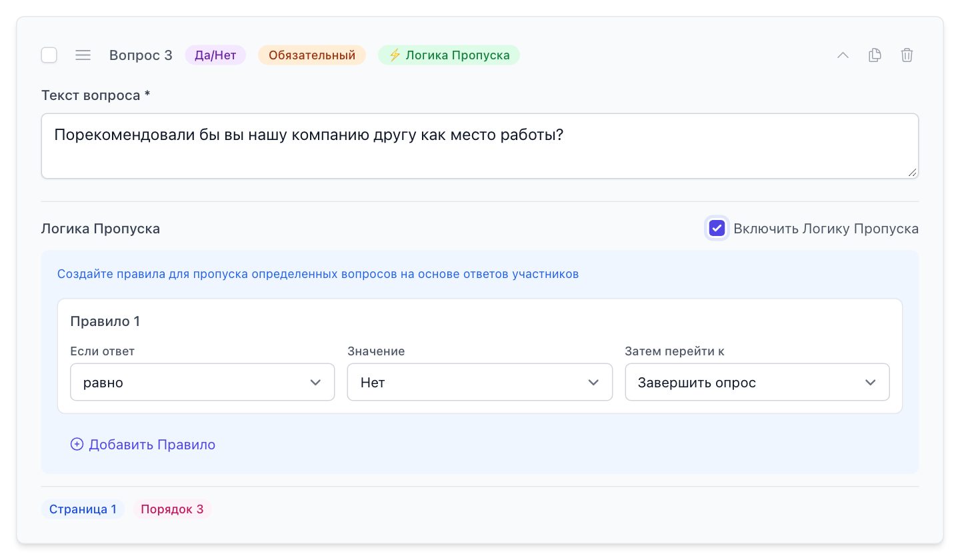Click the Да/Нет type badge

coord(215,55)
